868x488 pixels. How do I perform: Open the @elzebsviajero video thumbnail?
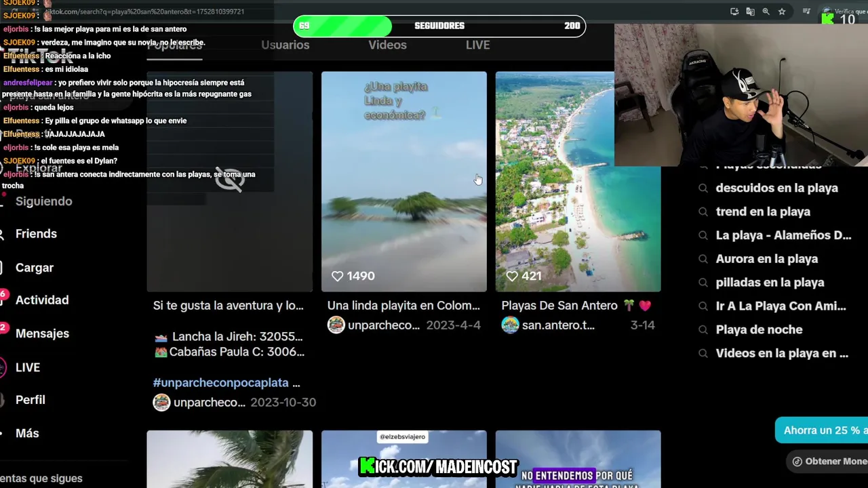pos(404,459)
